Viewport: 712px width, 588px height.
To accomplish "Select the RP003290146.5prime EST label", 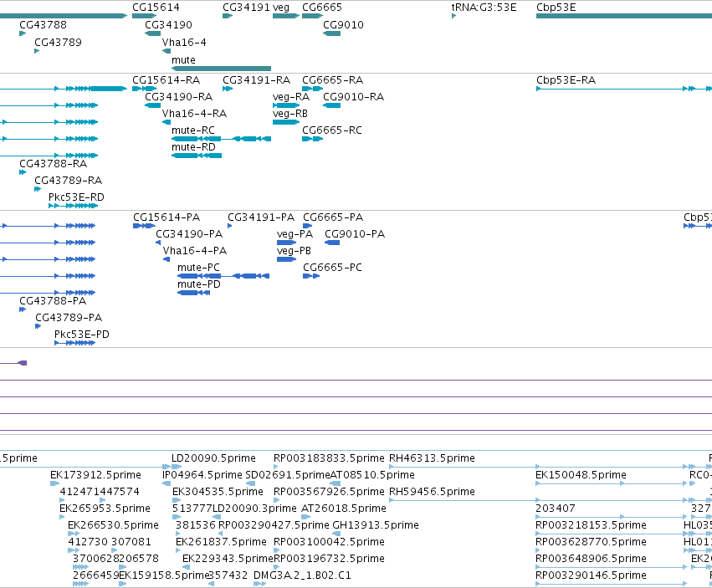I will pos(591,575).
